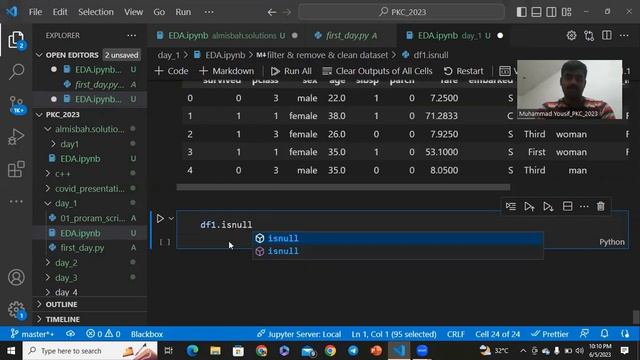The image size is (640, 360).
Task: Open the Selection menu
Action: click(96, 12)
